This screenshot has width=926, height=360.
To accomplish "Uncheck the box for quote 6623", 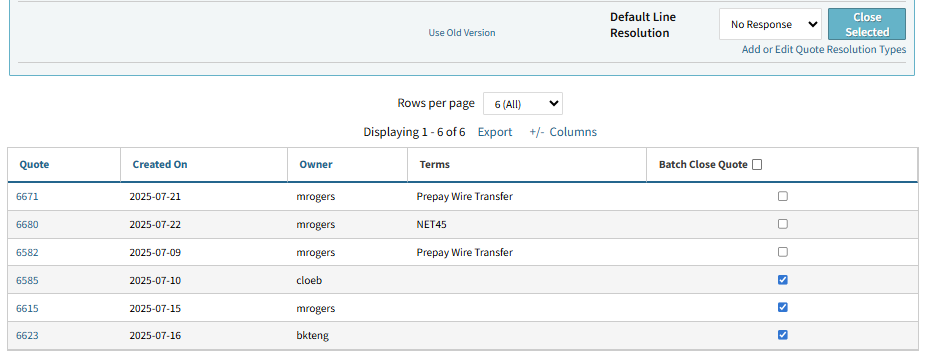I will [782, 335].
